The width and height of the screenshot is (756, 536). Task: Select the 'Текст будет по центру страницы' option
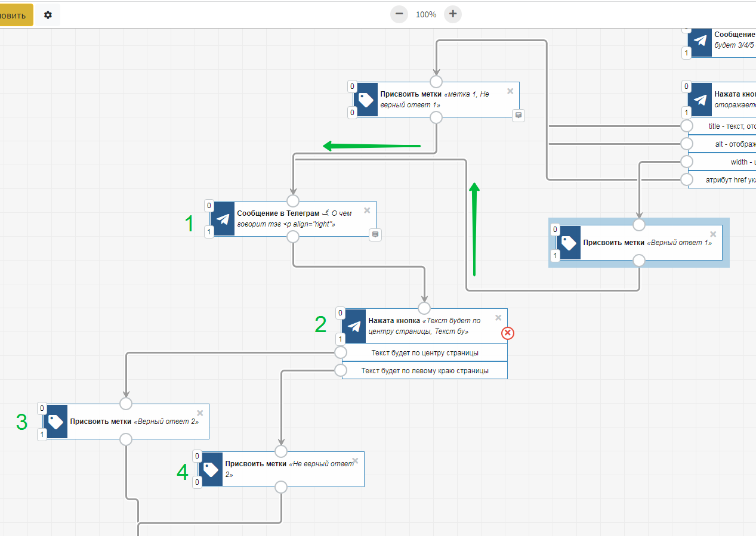(x=424, y=352)
